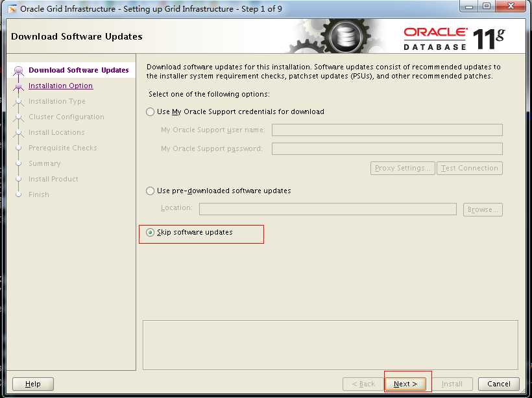This screenshot has height=398, width=532.
Task: Select Download Software Updates step in sidebar
Action: pyautogui.click(x=79, y=70)
